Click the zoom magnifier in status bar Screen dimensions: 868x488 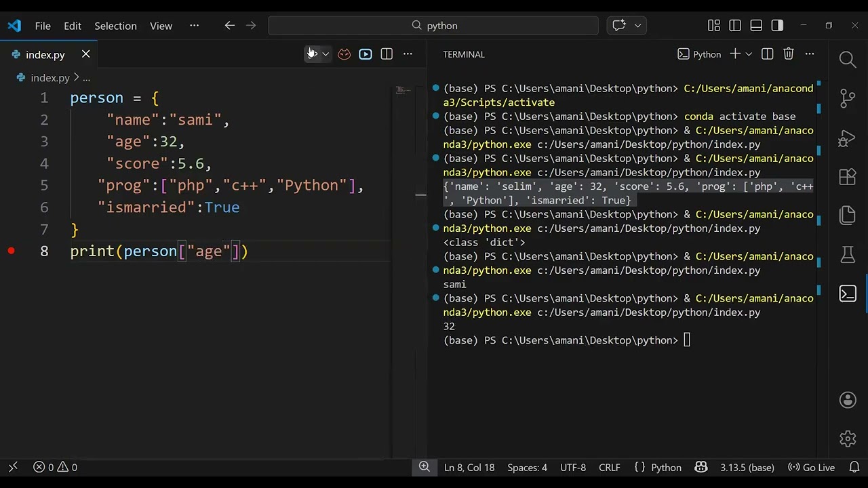(425, 467)
